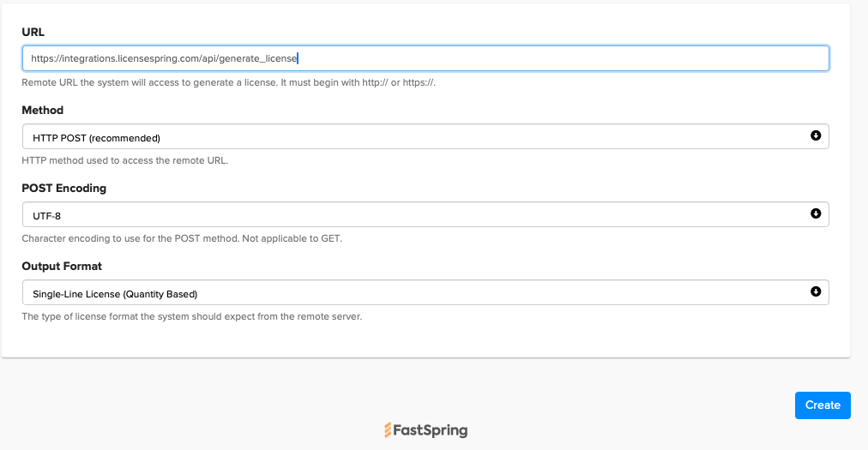Click the bold URL field label
This screenshot has width=868, height=450.
tap(33, 32)
